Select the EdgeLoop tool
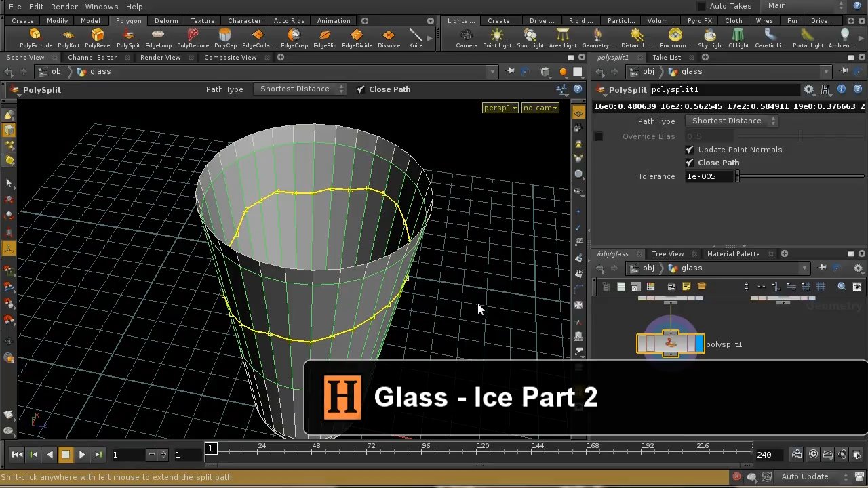 tap(158, 37)
